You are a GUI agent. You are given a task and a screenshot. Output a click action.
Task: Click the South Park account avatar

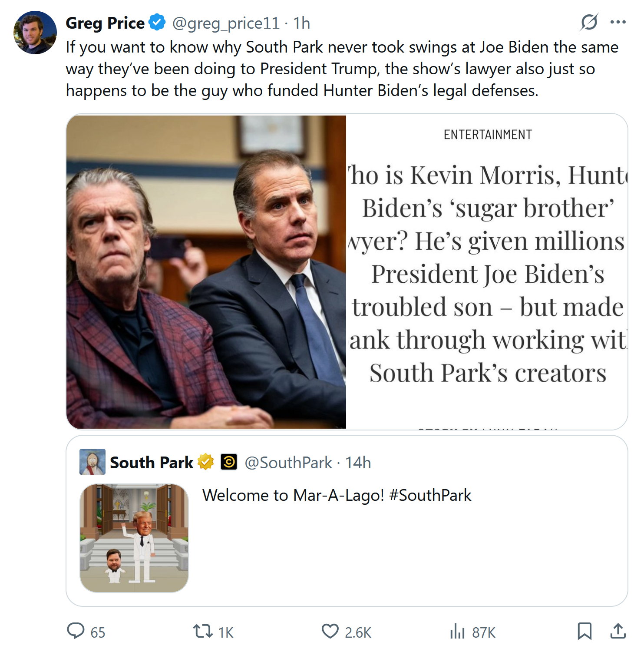(92, 462)
